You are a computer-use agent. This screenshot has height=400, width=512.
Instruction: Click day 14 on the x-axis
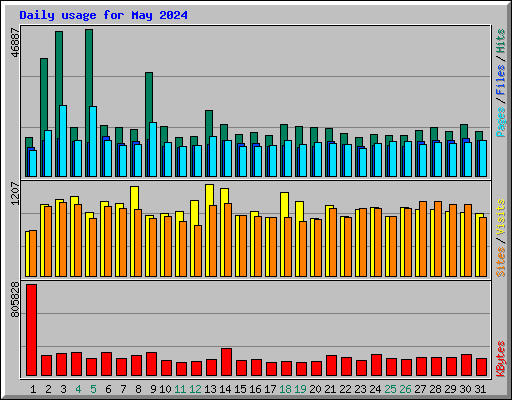click(225, 389)
